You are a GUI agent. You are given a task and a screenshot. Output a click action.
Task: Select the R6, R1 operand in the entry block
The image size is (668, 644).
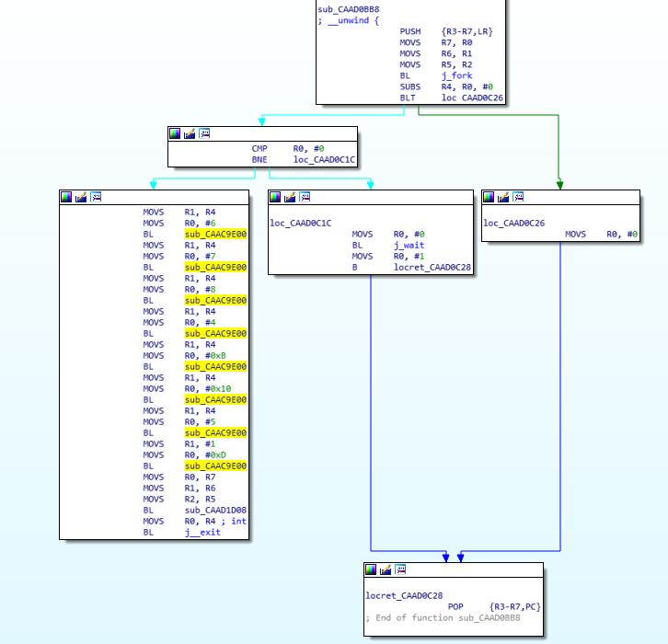(x=456, y=53)
